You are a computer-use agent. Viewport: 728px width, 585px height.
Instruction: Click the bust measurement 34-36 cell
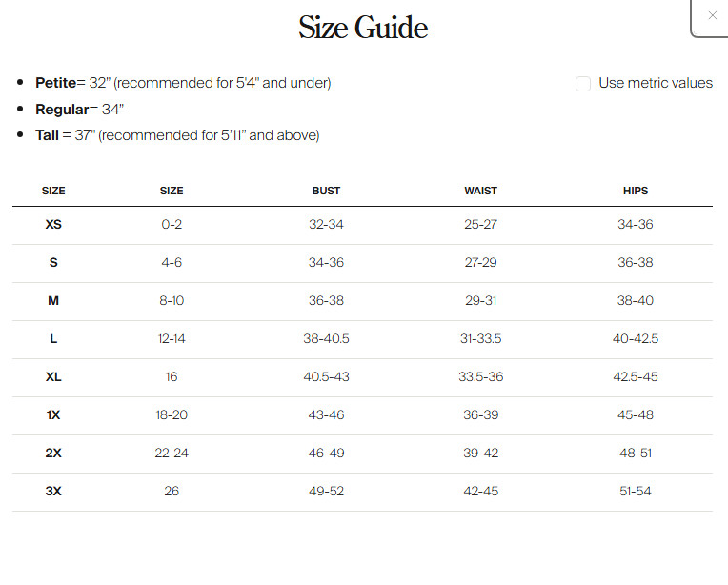tap(326, 263)
